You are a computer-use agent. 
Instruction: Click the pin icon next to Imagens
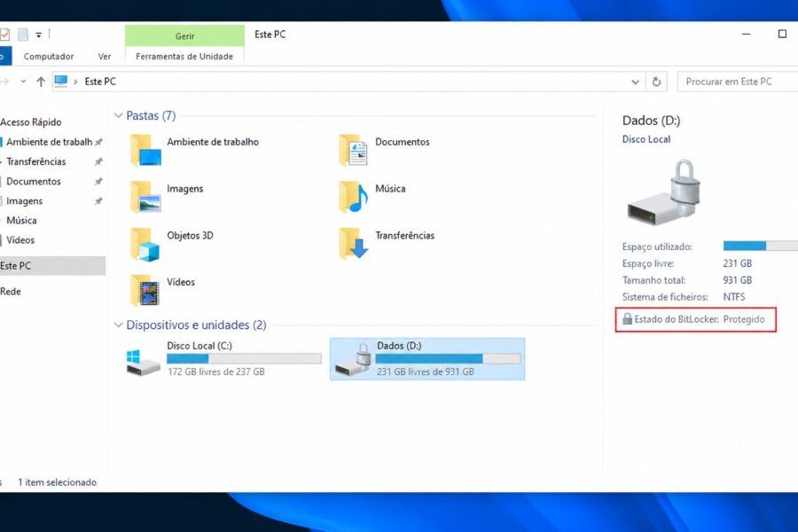pyautogui.click(x=98, y=201)
